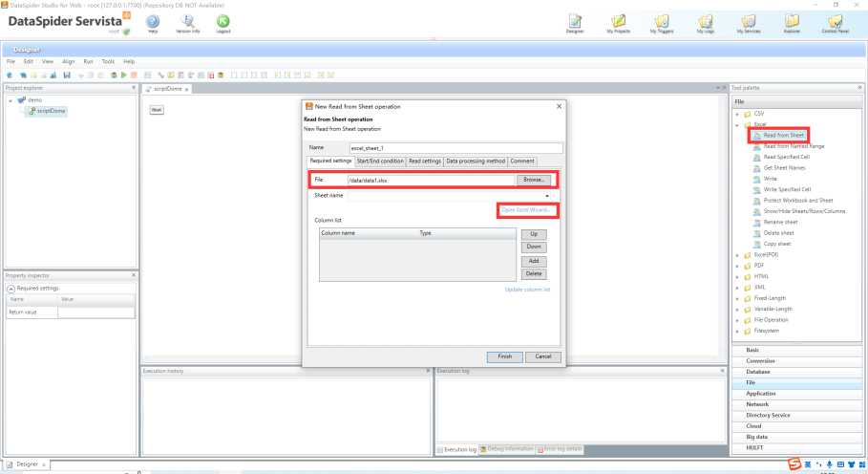Switch to Comment tab

click(522, 162)
